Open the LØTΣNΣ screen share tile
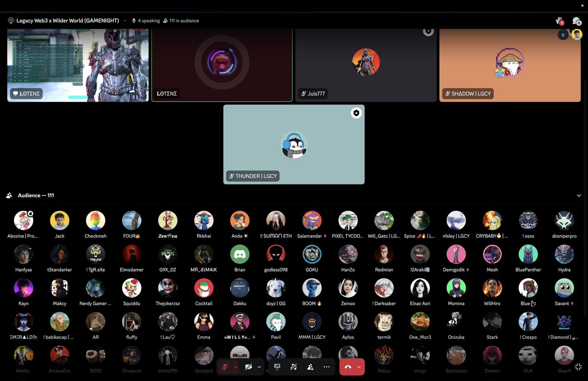The image size is (588, 381). (78, 65)
